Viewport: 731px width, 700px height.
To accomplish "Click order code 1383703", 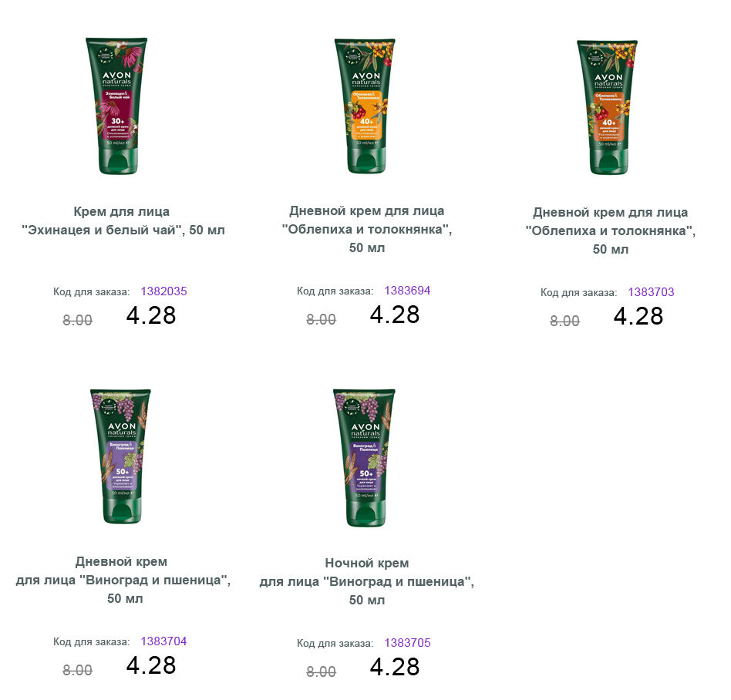I will 651,292.
